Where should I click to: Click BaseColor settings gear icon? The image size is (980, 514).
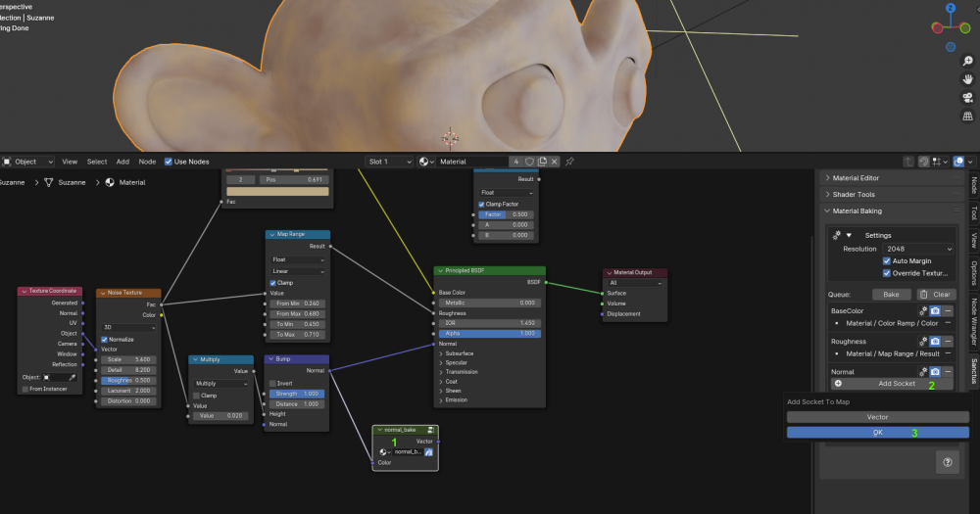point(922,310)
